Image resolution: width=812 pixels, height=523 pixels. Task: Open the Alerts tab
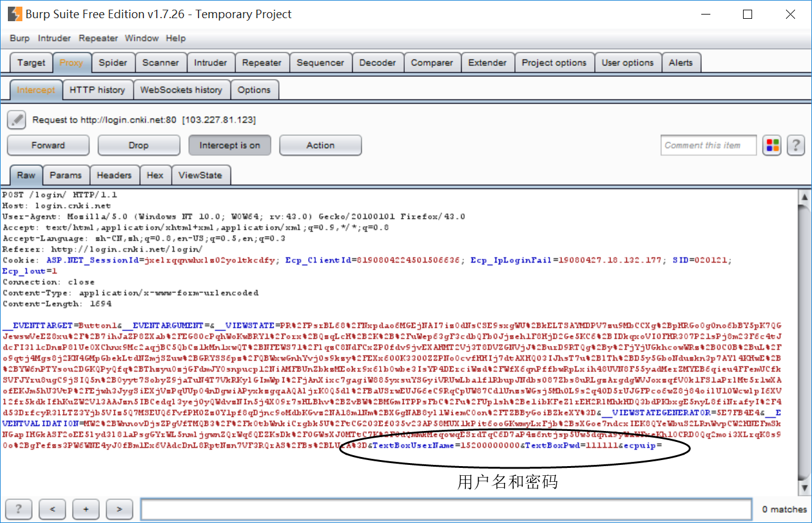click(681, 62)
